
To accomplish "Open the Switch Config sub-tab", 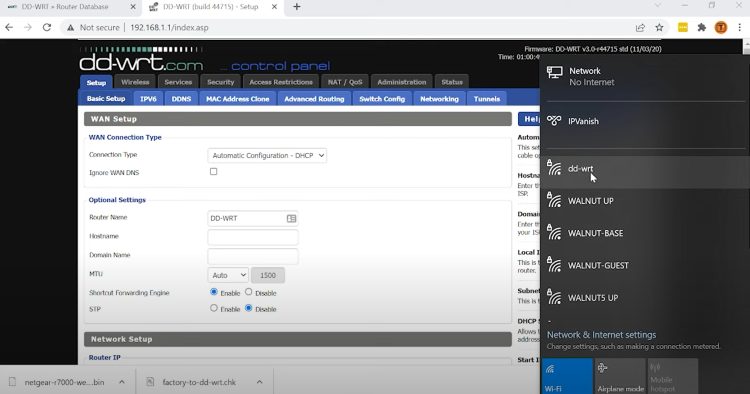I will 382,98.
